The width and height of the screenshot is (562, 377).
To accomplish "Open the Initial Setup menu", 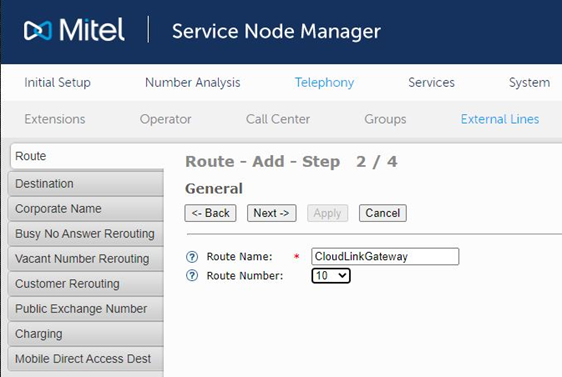I will coord(57,82).
